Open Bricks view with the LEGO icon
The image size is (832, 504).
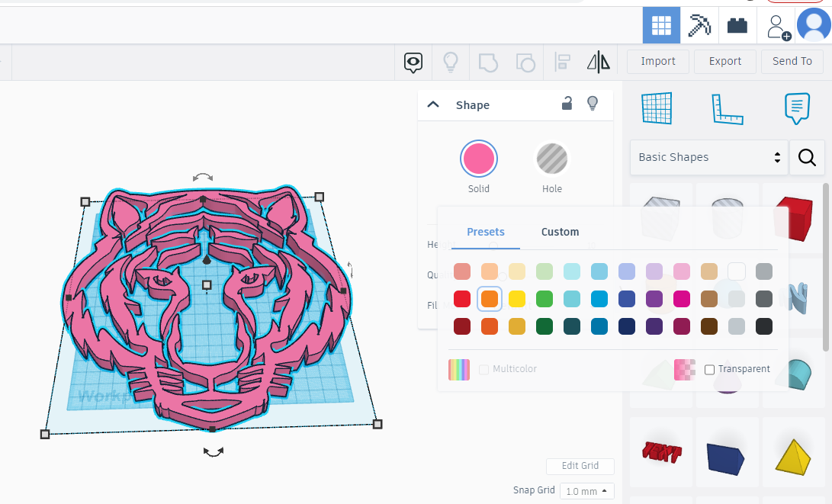pos(737,25)
